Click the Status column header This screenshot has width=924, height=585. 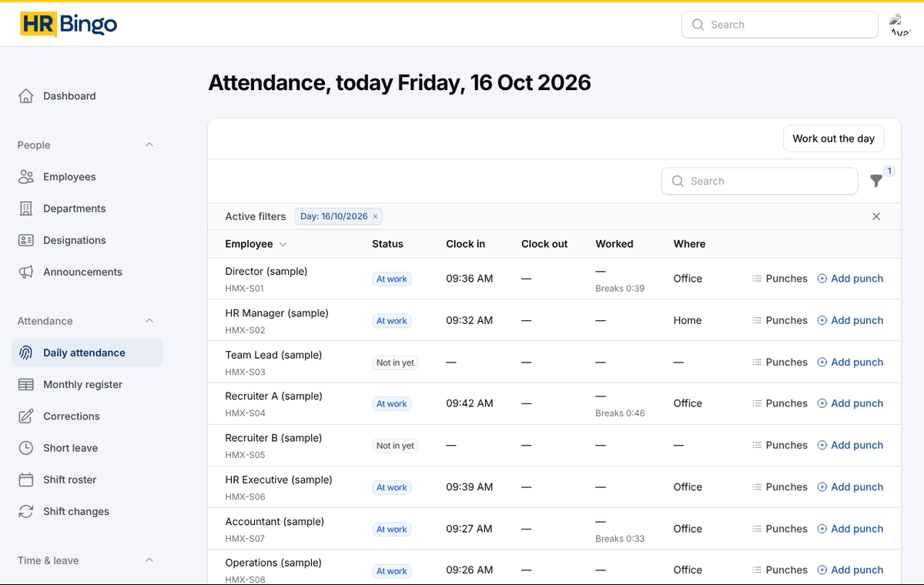click(387, 244)
